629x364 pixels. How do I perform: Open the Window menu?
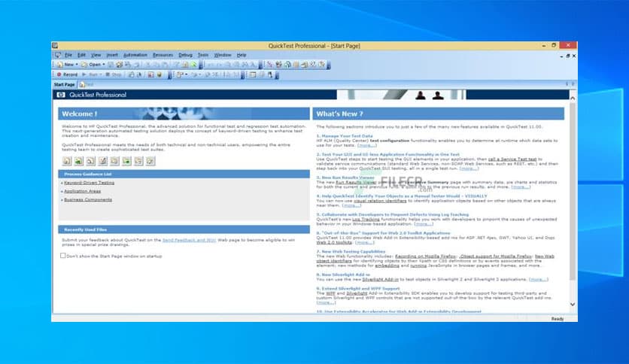point(223,55)
